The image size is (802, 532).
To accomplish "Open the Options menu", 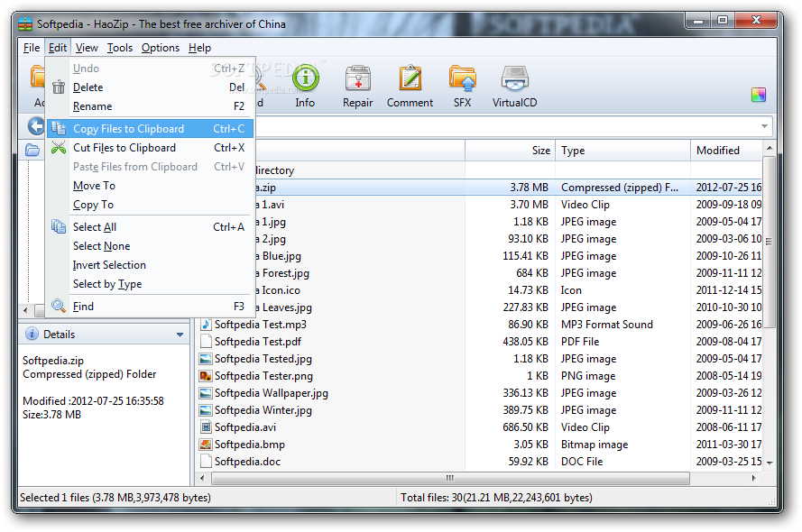I will [x=160, y=48].
